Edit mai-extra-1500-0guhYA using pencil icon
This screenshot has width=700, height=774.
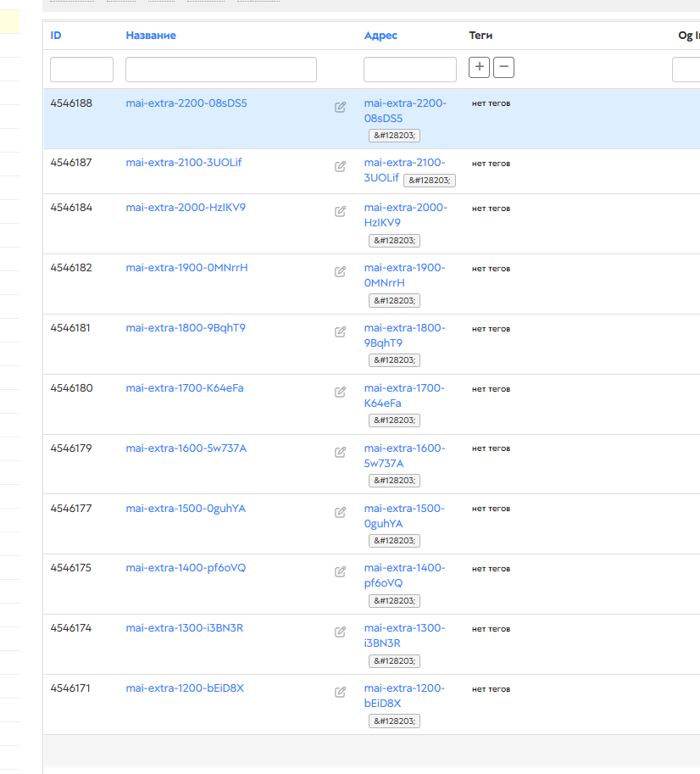point(340,512)
